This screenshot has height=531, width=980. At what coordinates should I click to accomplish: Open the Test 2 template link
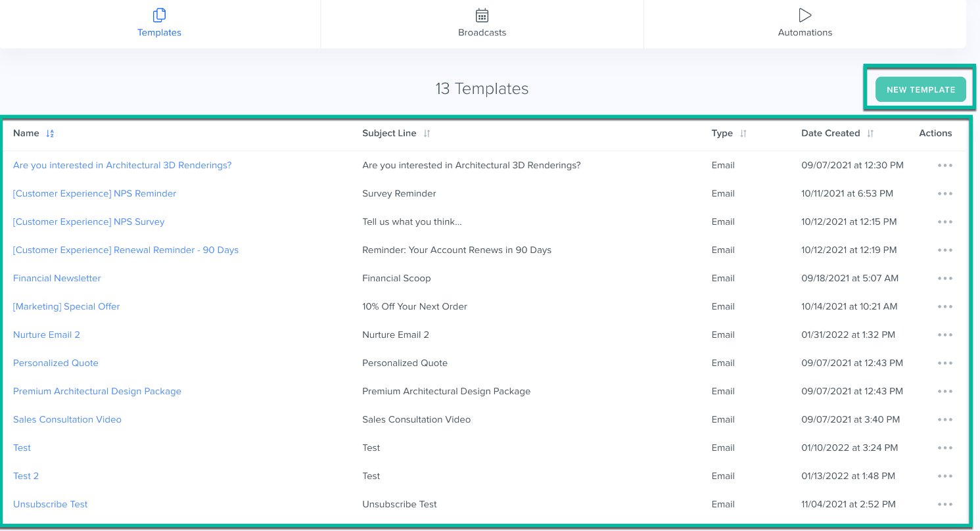(26, 476)
